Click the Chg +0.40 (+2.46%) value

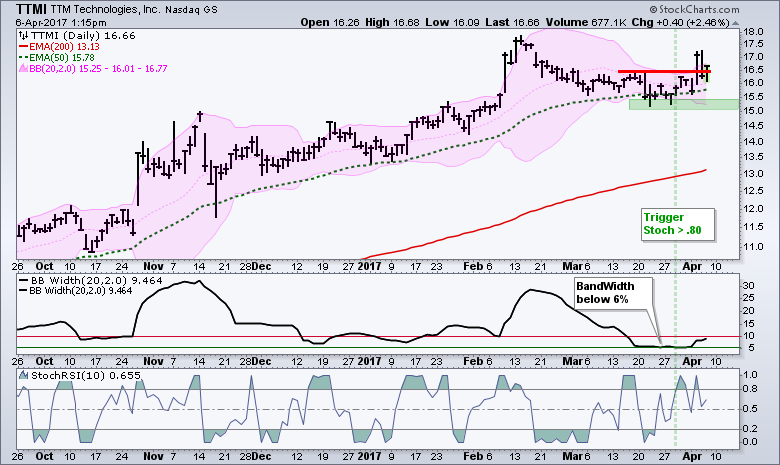pyautogui.click(x=681, y=23)
